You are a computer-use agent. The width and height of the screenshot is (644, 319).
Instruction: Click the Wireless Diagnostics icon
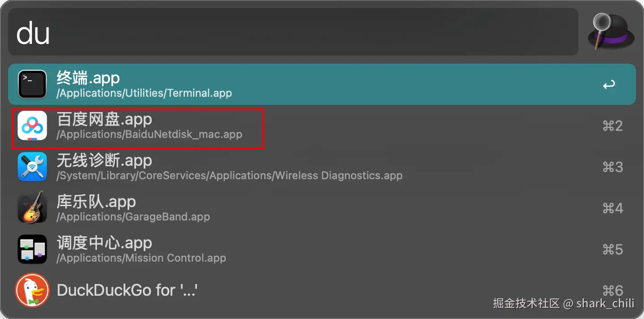tap(32, 167)
